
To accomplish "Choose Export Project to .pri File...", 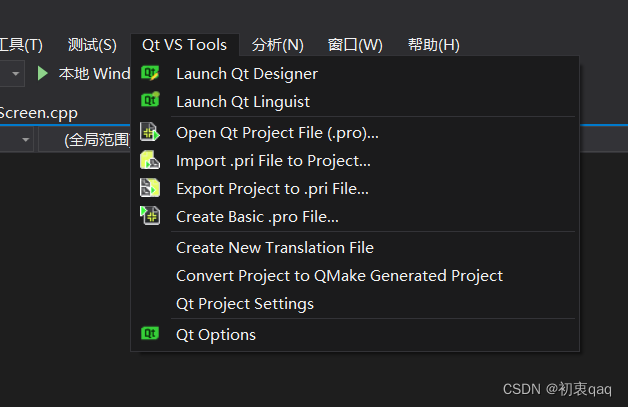I will [355, 189].
